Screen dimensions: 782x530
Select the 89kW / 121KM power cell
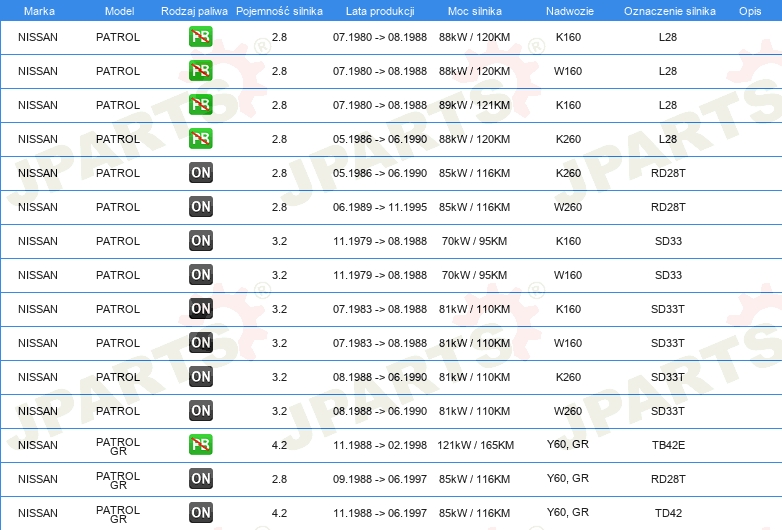coord(474,105)
